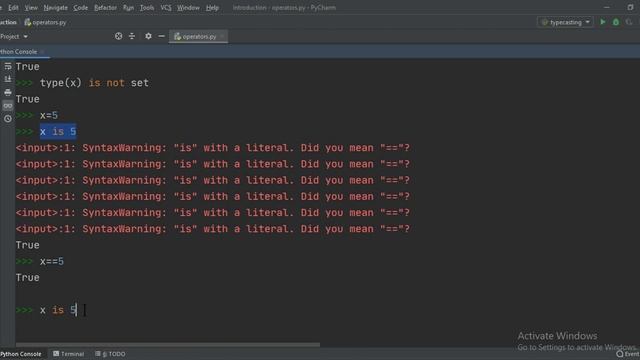
Task: Open the Edit menu
Action: point(13,8)
